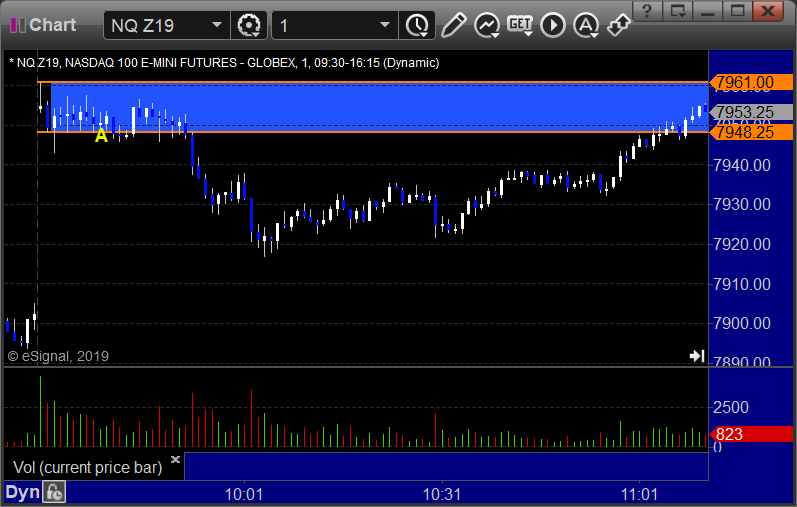Viewport: 797px width, 507px height.
Task: Click the 10:01 time axis label
Action: [x=243, y=494]
